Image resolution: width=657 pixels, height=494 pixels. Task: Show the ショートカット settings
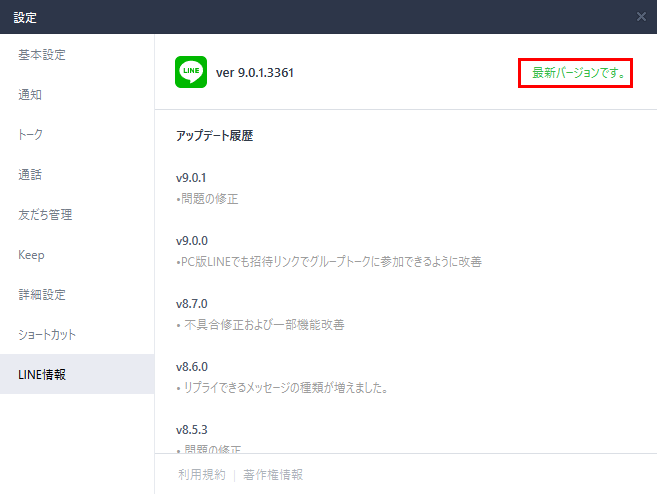(47, 335)
